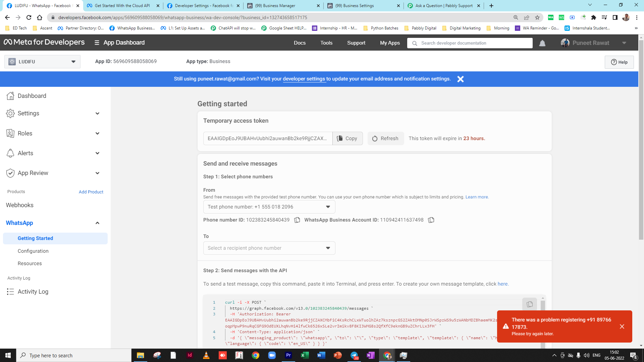
Task: Go to browser home page
Action: click(x=40, y=17)
